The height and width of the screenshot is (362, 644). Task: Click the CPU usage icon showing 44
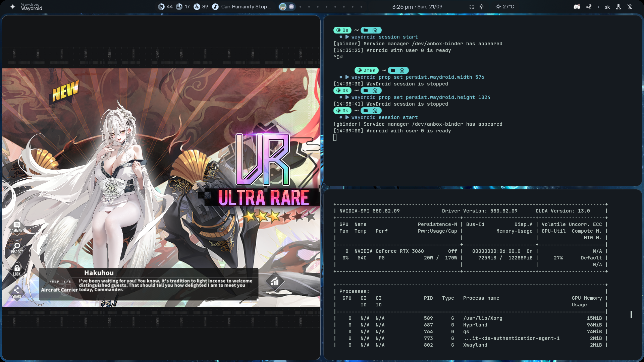161,7
